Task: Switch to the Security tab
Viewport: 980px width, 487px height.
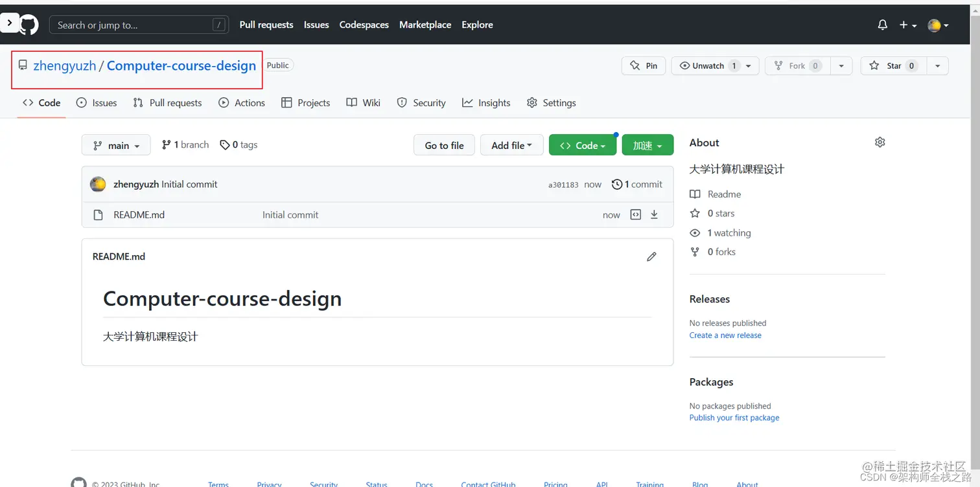Action: click(x=421, y=102)
